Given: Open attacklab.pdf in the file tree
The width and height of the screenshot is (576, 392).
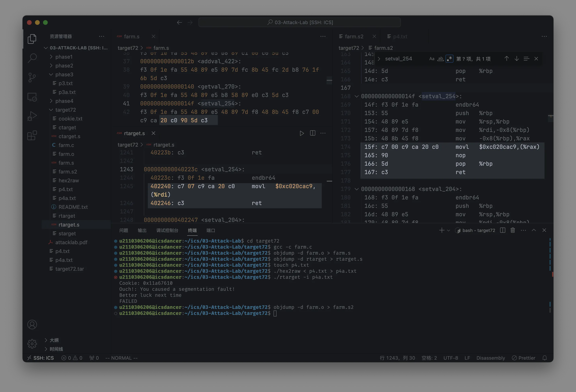Looking at the screenshot, I should 71,242.
